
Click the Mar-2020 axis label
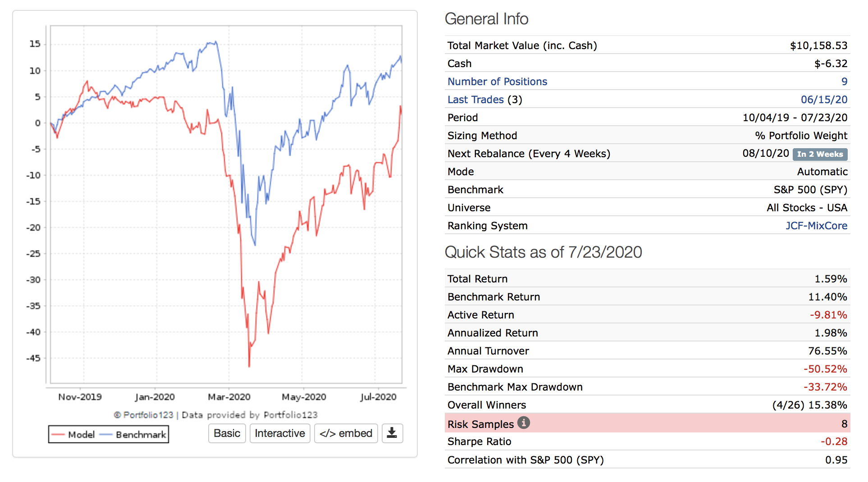click(x=229, y=397)
